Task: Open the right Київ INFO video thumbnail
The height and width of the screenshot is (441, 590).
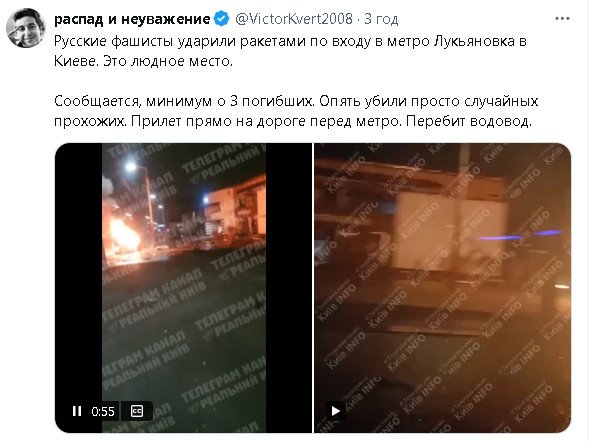Action: pyautogui.click(x=442, y=288)
